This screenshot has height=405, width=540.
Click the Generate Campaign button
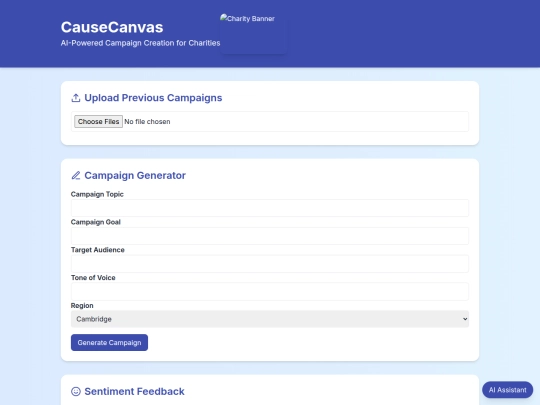(x=110, y=343)
